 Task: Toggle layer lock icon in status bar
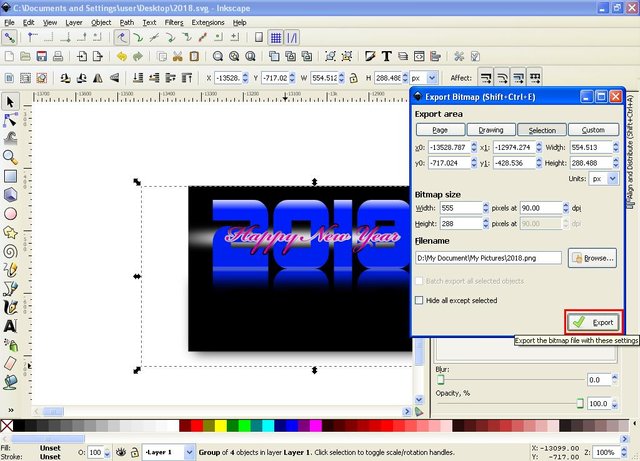coord(134,452)
